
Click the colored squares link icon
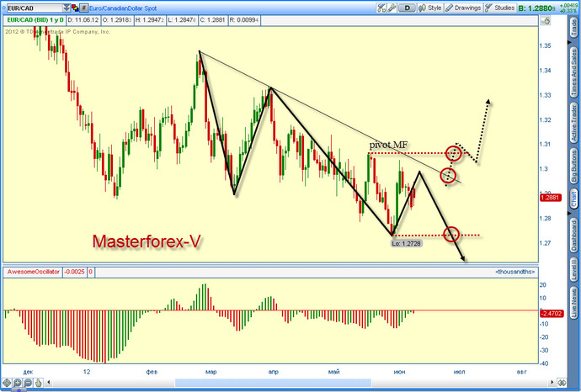75,8
